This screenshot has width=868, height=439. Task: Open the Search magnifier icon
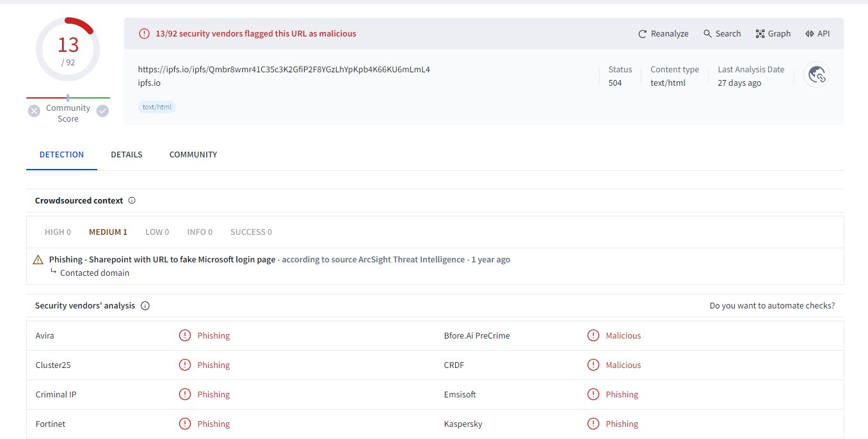(x=707, y=34)
